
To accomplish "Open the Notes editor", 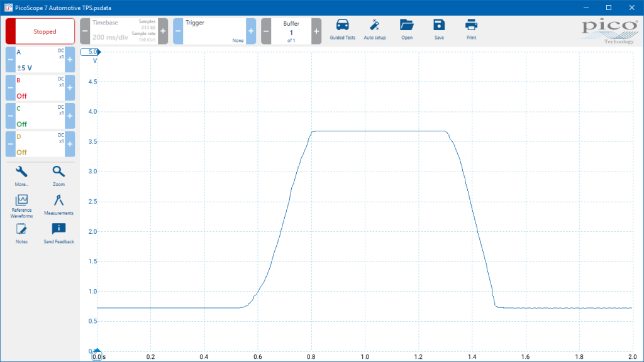I will tap(21, 234).
